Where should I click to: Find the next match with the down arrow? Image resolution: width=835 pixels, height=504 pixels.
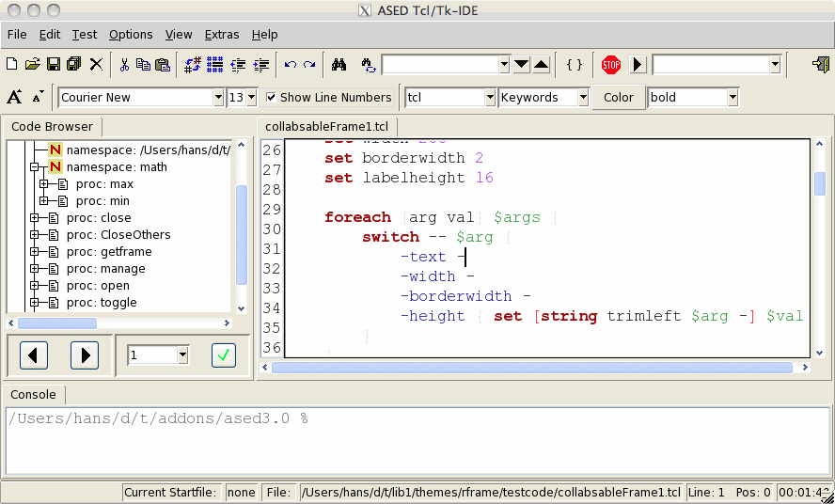(521, 65)
